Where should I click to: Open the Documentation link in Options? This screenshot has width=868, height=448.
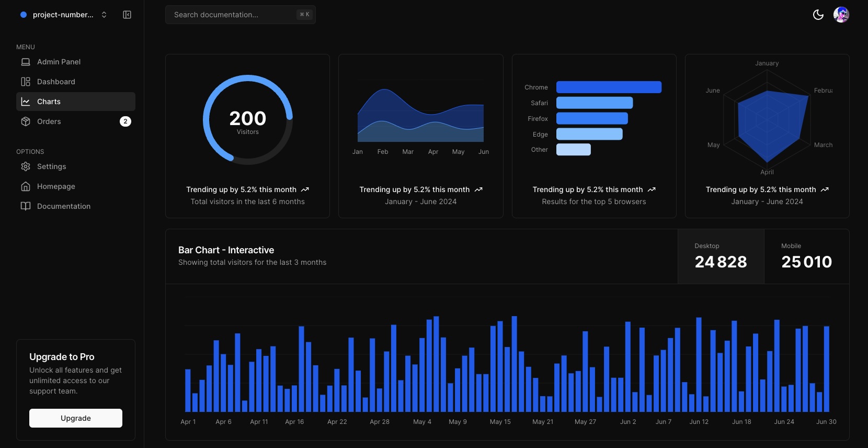tap(64, 206)
